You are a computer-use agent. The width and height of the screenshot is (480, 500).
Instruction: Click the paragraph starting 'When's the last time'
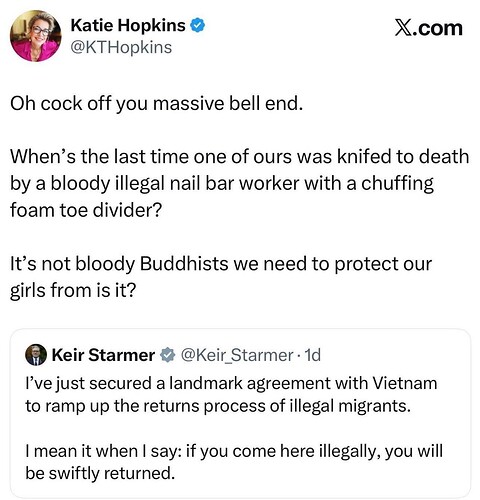click(239, 183)
